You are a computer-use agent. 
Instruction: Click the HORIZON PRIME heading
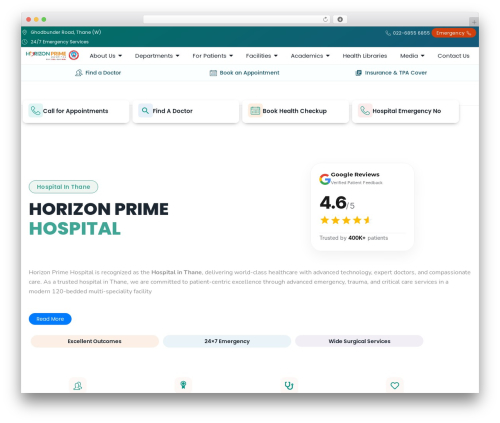[99, 209]
